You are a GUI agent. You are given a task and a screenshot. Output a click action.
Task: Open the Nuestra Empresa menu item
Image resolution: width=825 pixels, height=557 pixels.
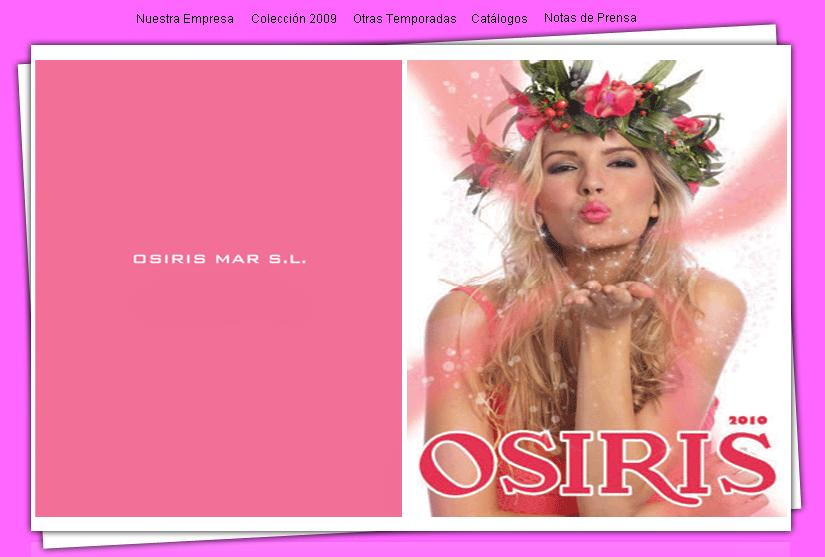click(x=185, y=19)
